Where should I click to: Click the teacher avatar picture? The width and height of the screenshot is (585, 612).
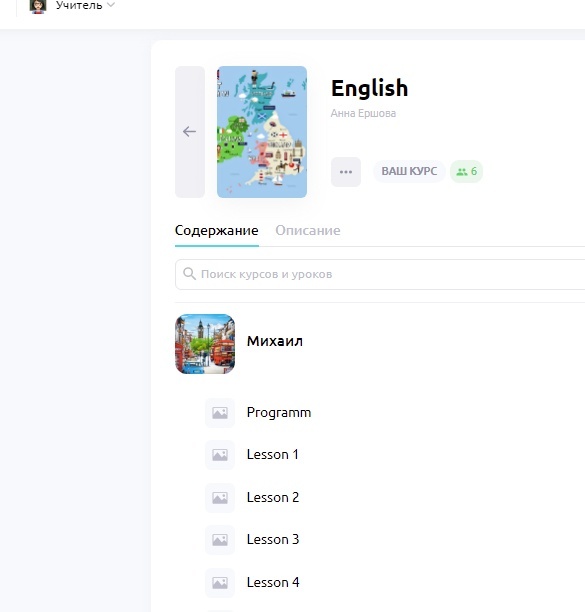click(38, 6)
